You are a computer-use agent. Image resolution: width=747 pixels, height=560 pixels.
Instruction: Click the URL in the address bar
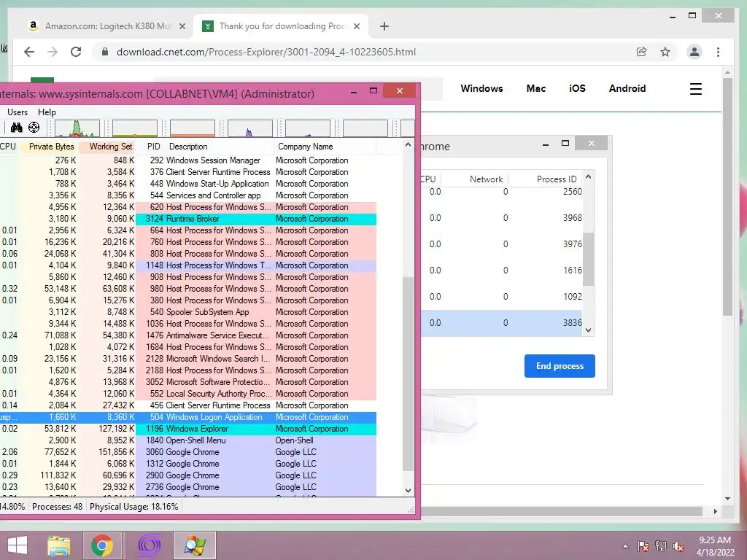[266, 52]
